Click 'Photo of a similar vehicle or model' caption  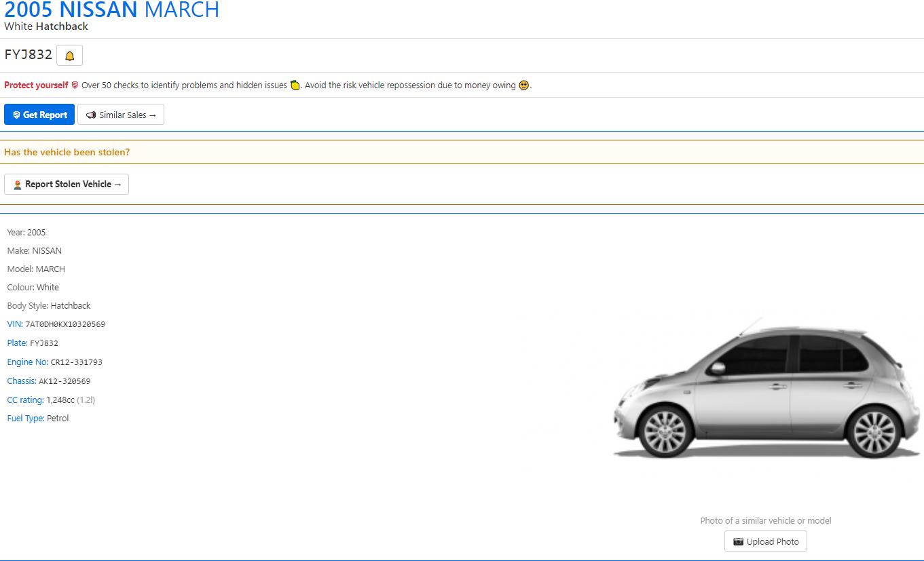coord(766,521)
